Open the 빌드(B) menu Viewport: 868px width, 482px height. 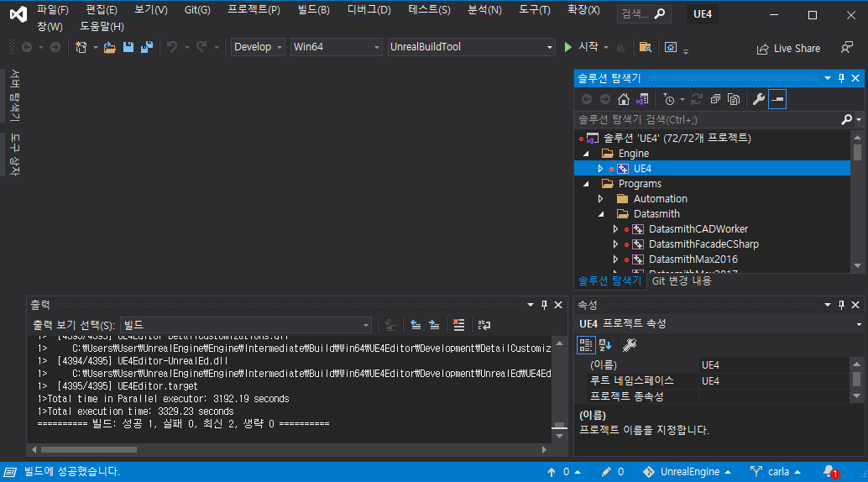tap(313, 10)
